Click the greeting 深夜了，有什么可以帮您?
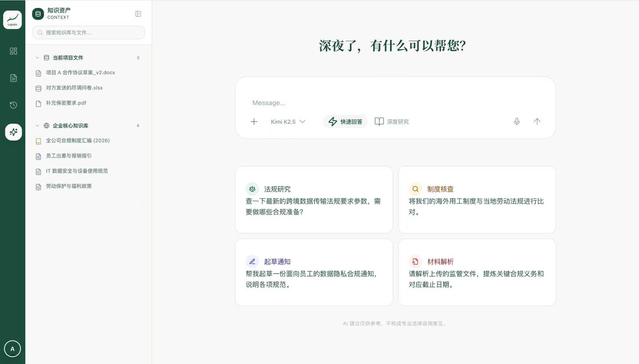This screenshot has height=364, width=639. (392, 46)
